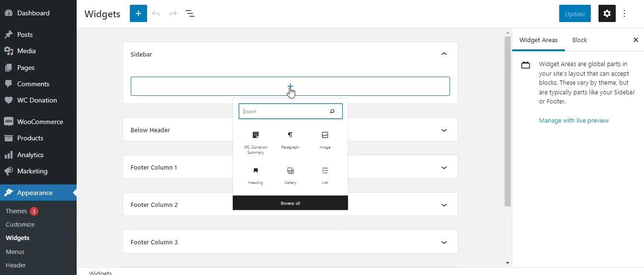644x275 pixels.
Task: Open Widgets submenu item
Action: [18, 238]
